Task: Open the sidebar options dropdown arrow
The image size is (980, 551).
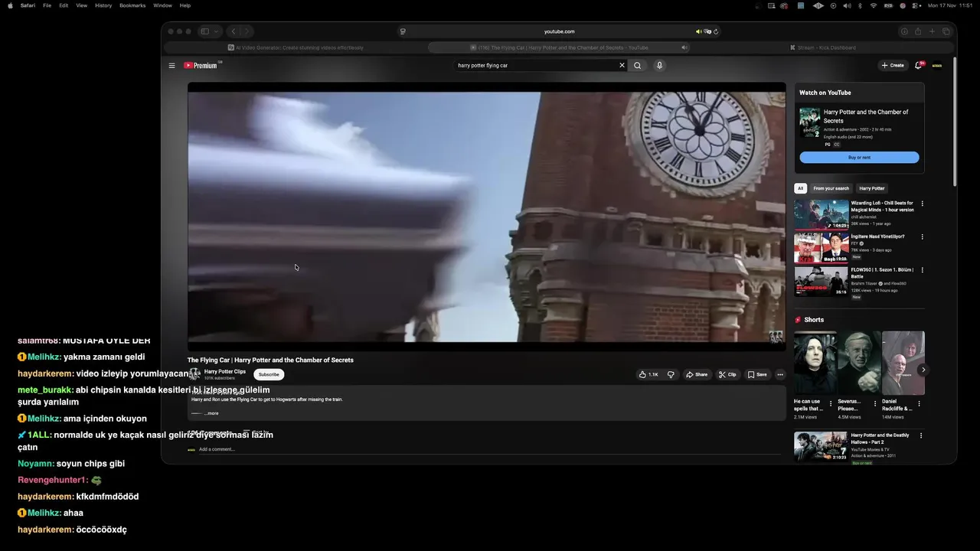Action: click(x=217, y=31)
